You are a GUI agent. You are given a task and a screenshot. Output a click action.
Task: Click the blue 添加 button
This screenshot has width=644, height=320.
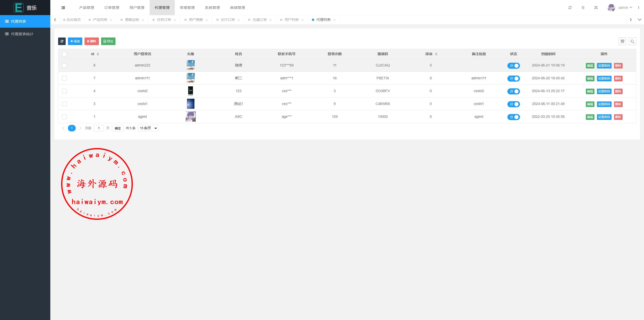pyautogui.click(x=75, y=41)
